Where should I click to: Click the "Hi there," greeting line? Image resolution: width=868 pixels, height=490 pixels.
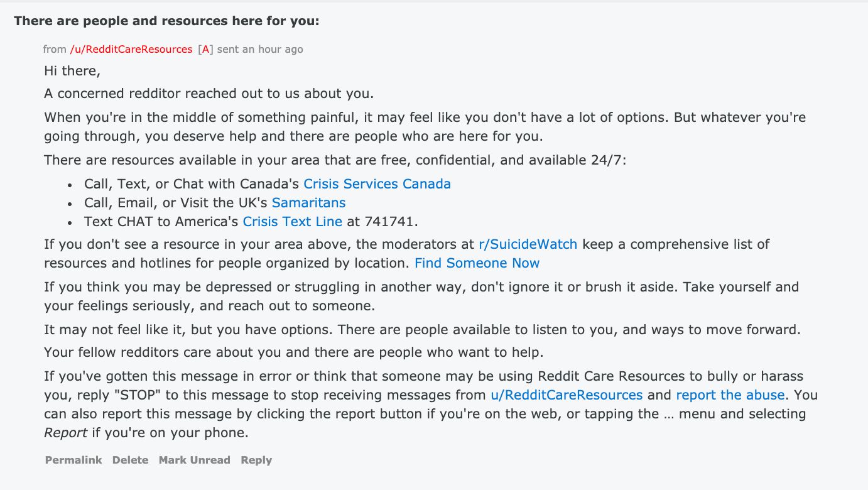(x=72, y=71)
